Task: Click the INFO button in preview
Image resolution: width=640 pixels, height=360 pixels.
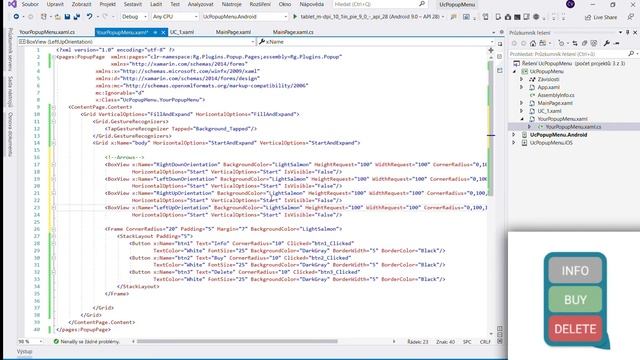Action: pos(575,270)
